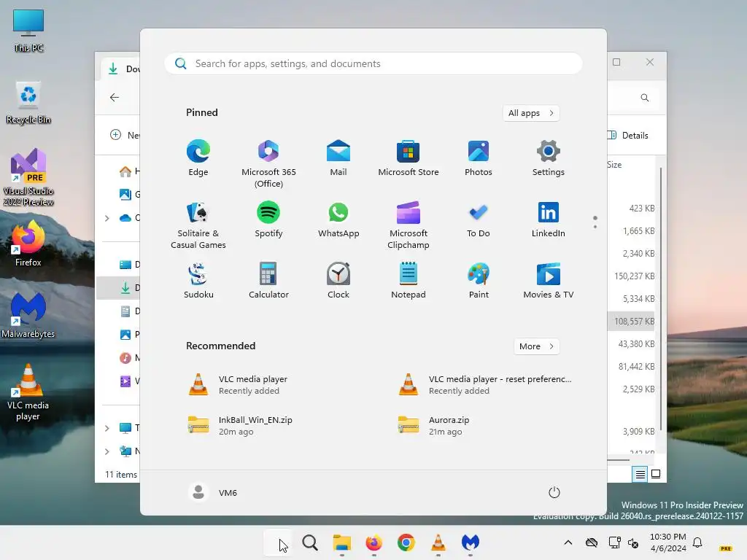
Task: Open the VM6 user account menu
Action: click(x=213, y=492)
